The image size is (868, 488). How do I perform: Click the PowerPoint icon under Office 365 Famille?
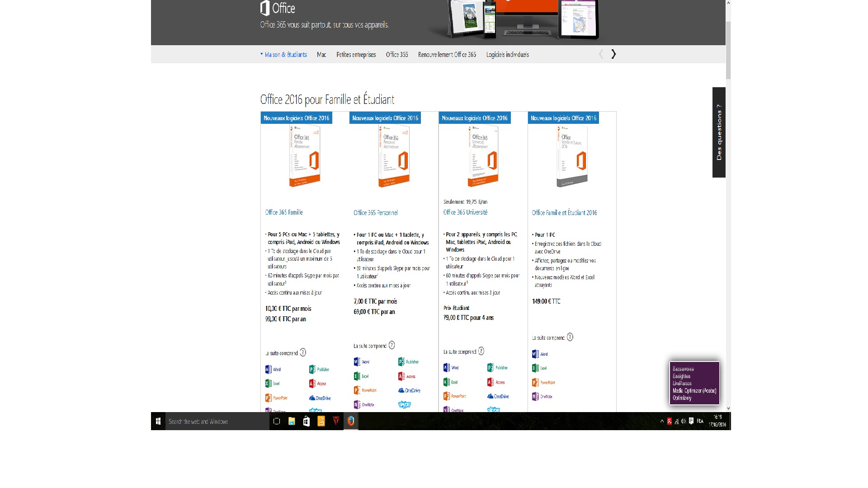tap(269, 398)
